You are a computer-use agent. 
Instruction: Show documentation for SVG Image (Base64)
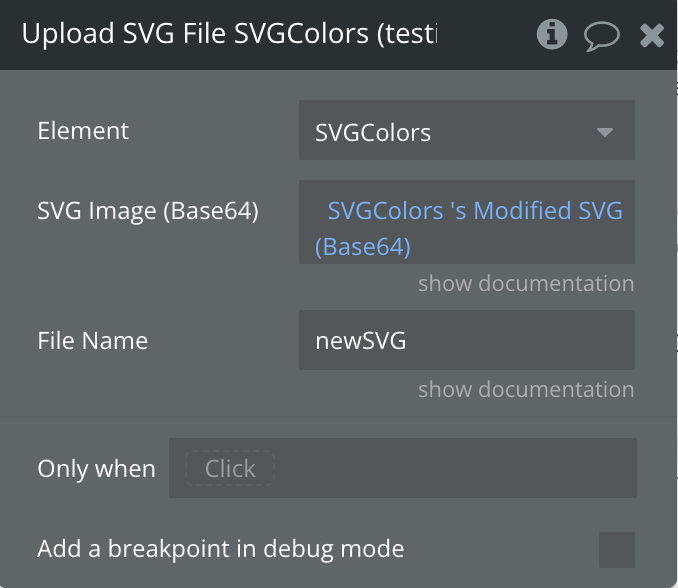(x=526, y=283)
